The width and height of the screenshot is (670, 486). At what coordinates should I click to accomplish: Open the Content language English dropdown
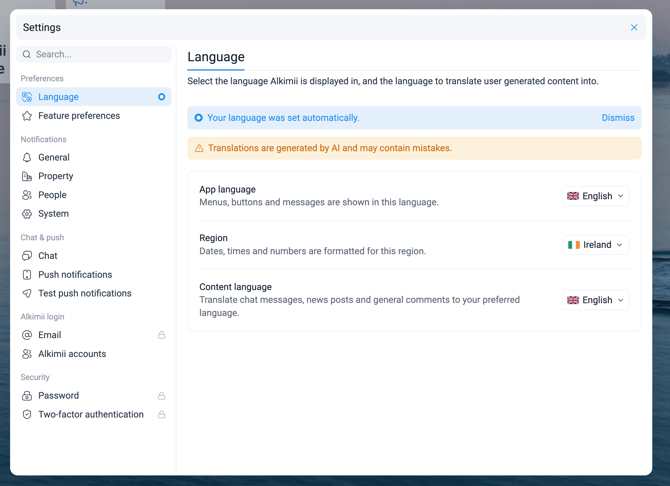(596, 300)
